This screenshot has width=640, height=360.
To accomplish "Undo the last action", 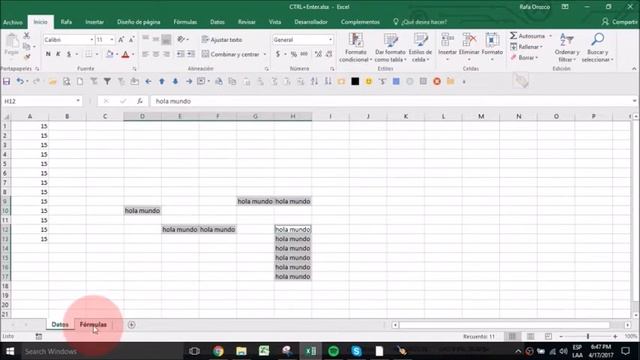I will [20, 82].
